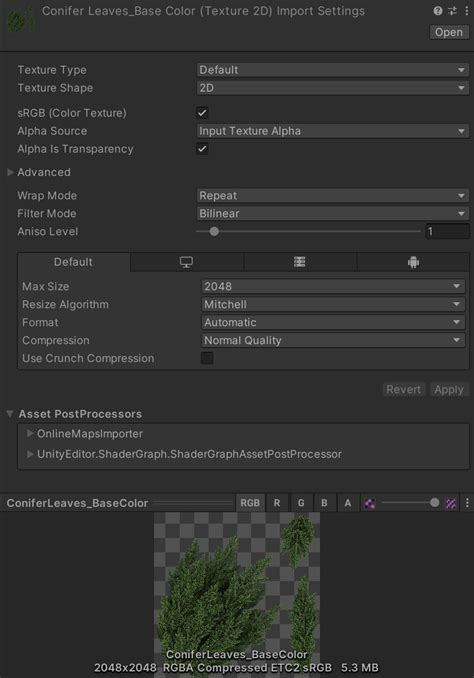474x678 pixels.
Task: Click the Max Size label
Action: point(45,286)
